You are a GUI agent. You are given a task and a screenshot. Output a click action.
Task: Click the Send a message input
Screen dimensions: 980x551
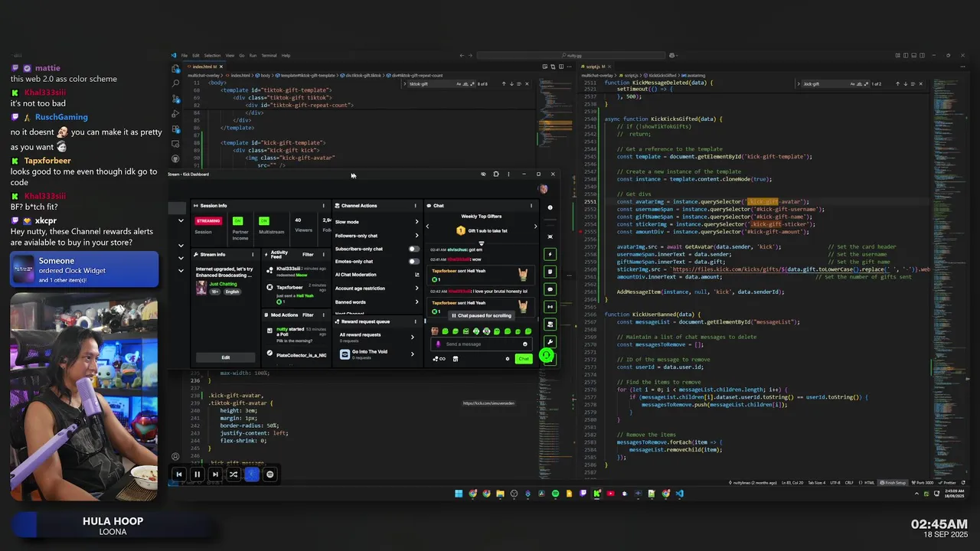(x=481, y=344)
